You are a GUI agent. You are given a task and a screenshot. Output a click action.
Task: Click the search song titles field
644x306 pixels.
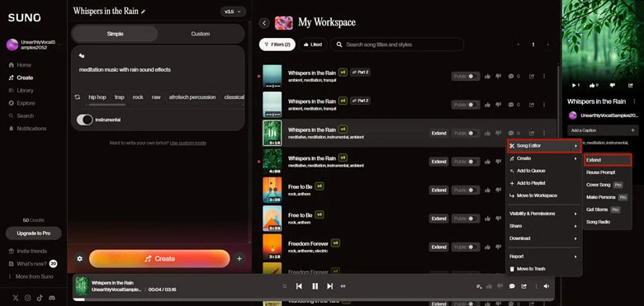click(397, 45)
